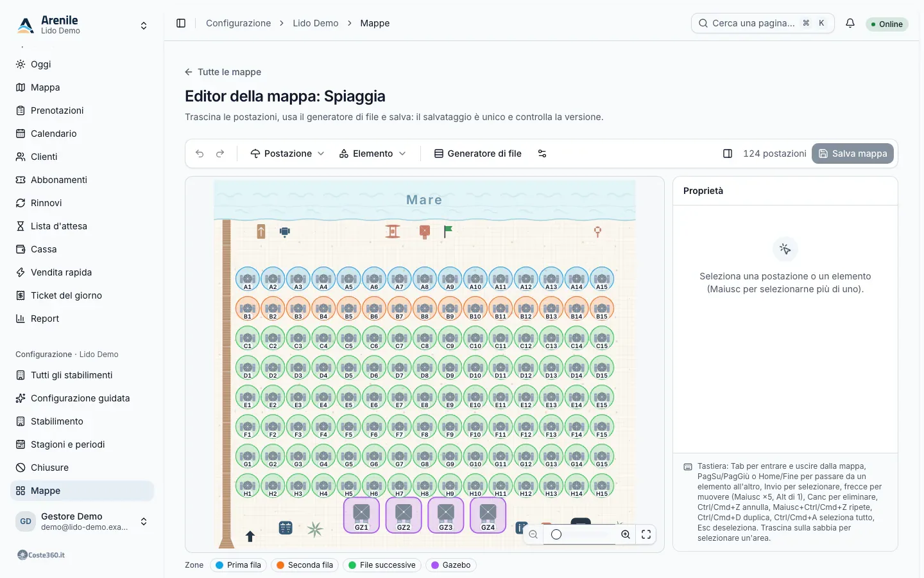Screen dimensions: 924x578
Task: Click fullscreen map icon
Action: 646,534
